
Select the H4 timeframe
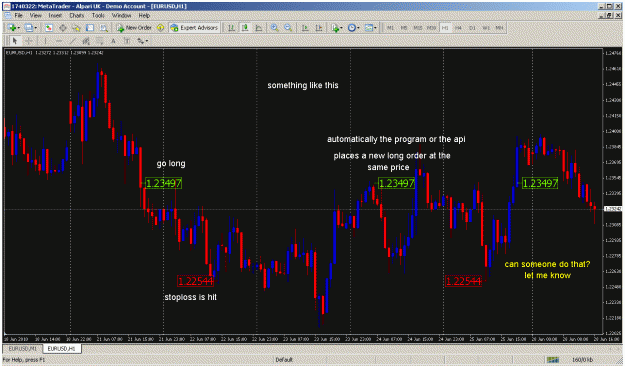(458, 28)
